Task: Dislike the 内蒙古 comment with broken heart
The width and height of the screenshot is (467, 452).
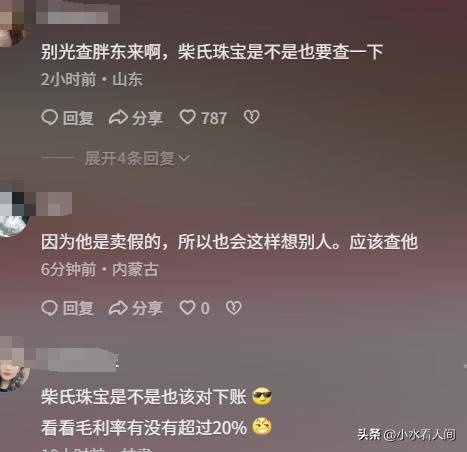Action: click(x=233, y=308)
